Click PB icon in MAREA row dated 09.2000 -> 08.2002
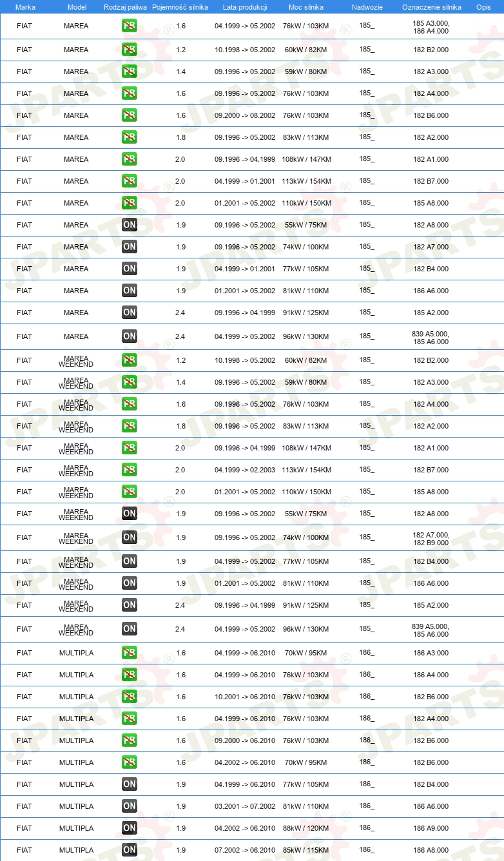Image resolution: width=504 pixels, height=861 pixels. point(130,115)
